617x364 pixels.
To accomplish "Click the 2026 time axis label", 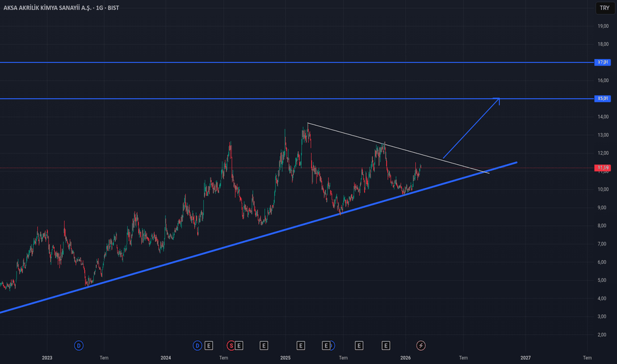I will tap(405, 357).
